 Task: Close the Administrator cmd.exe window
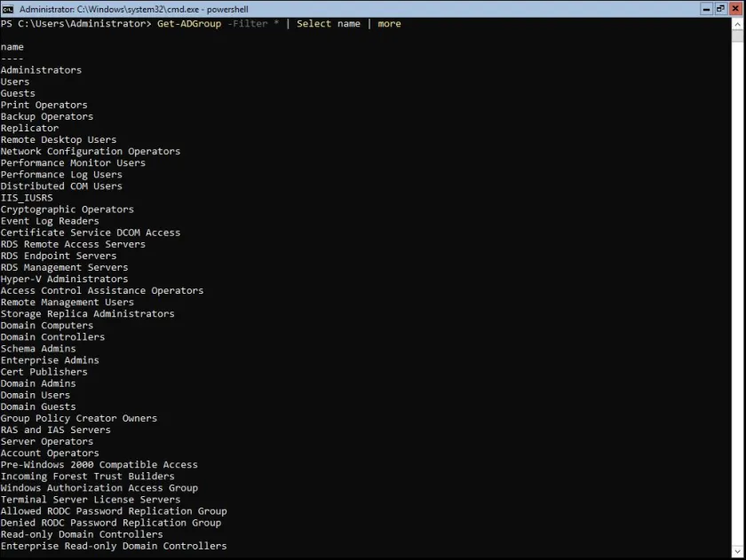[735, 8]
